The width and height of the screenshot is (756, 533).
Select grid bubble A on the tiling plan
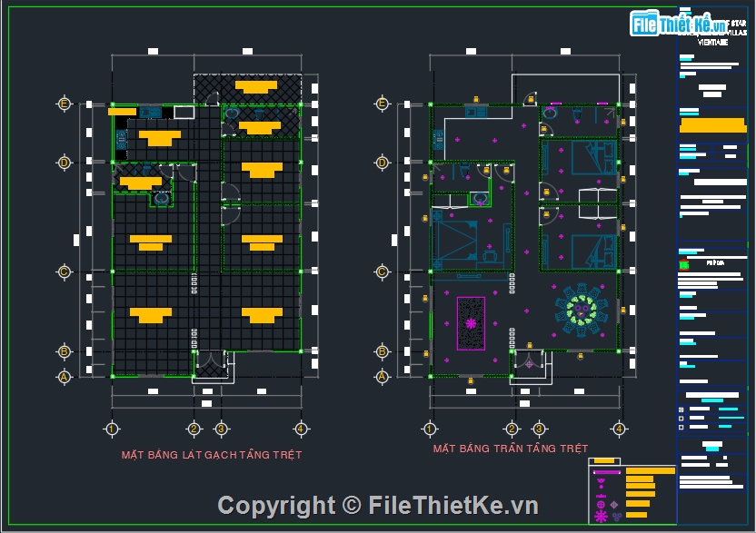coord(65,377)
